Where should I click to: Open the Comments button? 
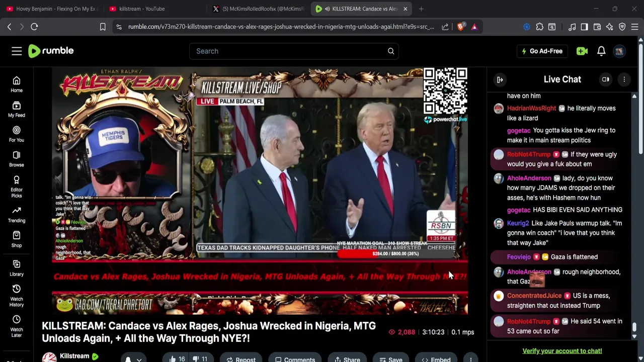295,359
